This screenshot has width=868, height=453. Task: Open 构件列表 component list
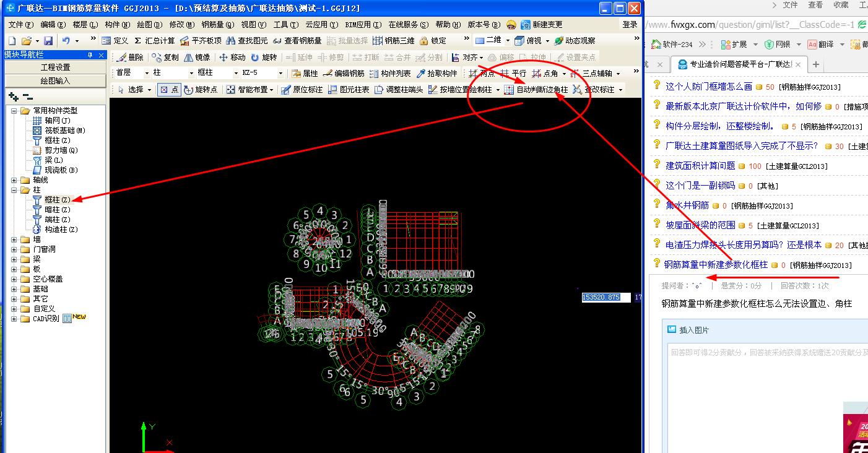click(x=390, y=73)
